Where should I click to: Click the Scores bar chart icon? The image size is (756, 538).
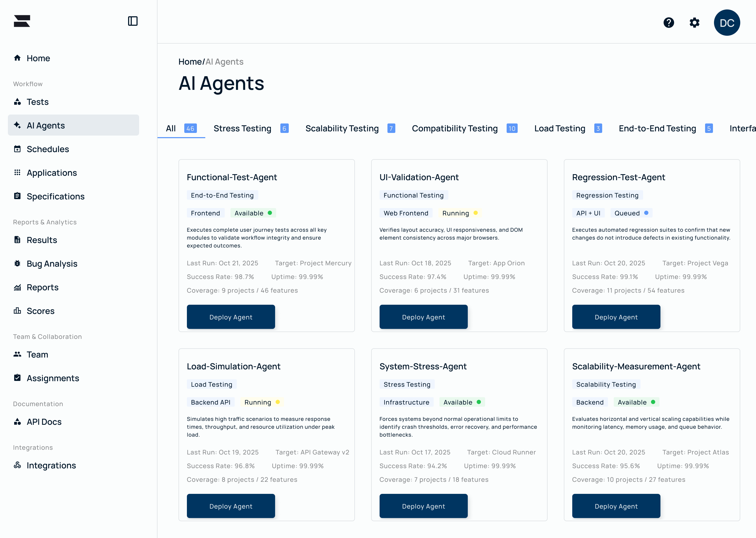[17, 311]
